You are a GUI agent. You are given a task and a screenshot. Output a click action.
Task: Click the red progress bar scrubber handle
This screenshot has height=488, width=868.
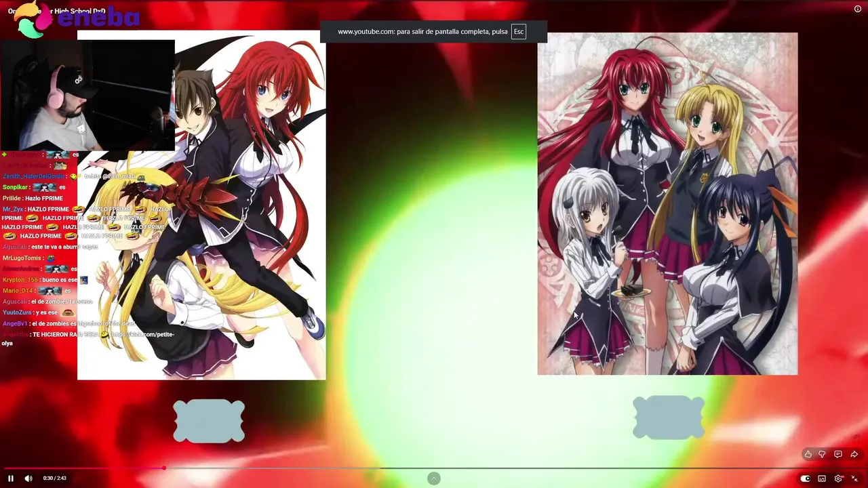point(163,468)
